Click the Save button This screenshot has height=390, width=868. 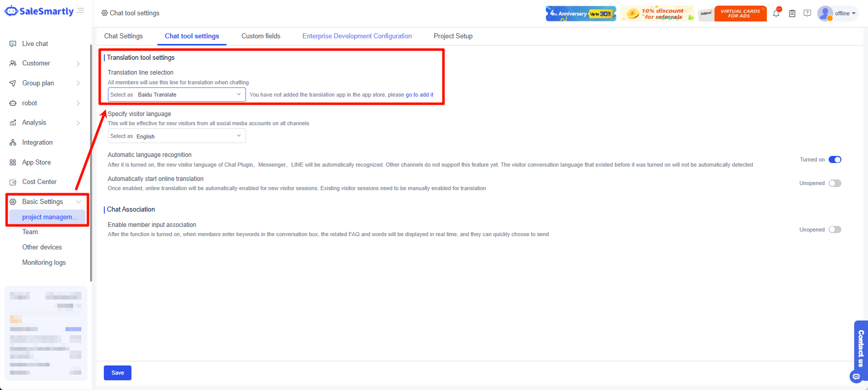pos(118,373)
